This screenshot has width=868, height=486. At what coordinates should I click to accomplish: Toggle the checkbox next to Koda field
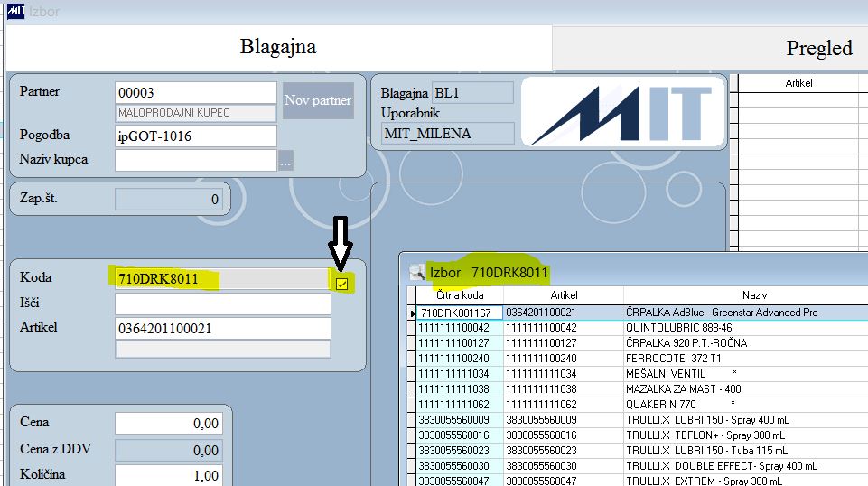tap(341, 284)
